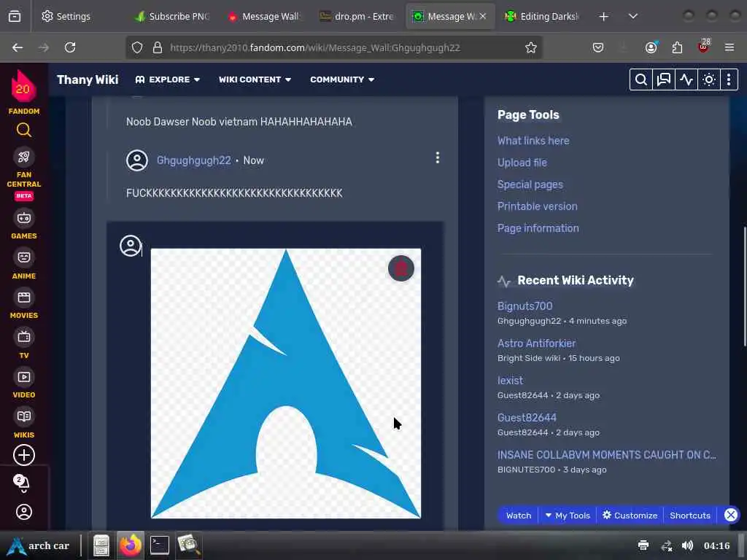
Task: Switch to the Subscribe PNG tab
Action: click(173, 16)
